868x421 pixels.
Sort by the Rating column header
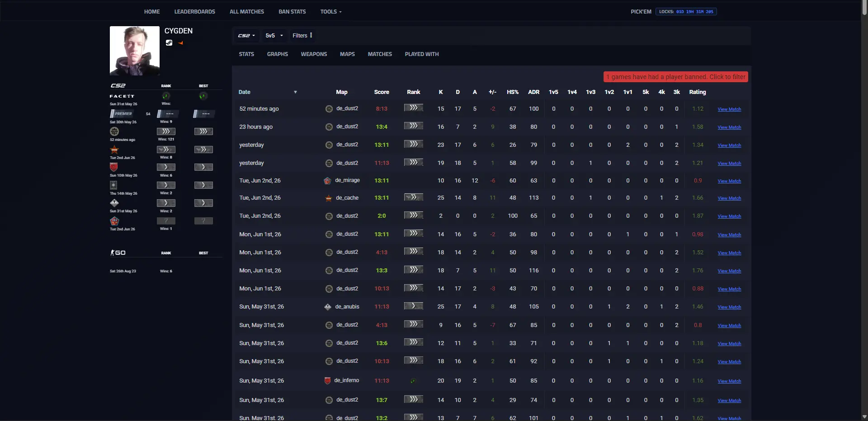point(697,92)
